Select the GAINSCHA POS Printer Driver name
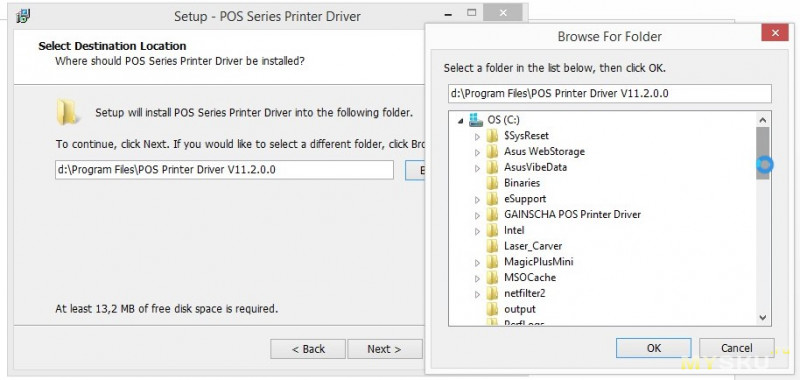Image resolution: width=800 pixels, height=380 pixels. pyautogui.click(x=572, y=214)
